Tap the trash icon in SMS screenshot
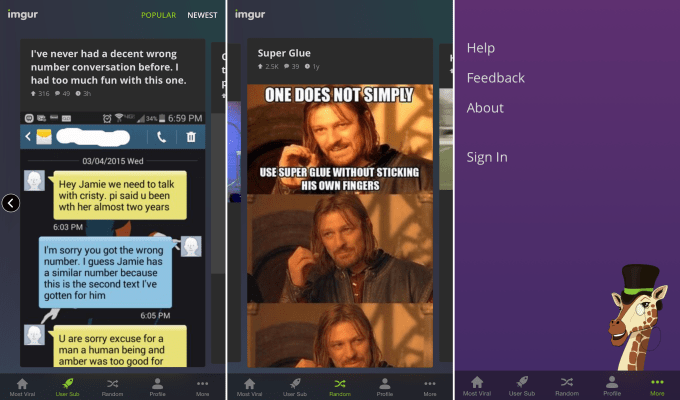This screenshot has width=680, height=400. point(191,138)
